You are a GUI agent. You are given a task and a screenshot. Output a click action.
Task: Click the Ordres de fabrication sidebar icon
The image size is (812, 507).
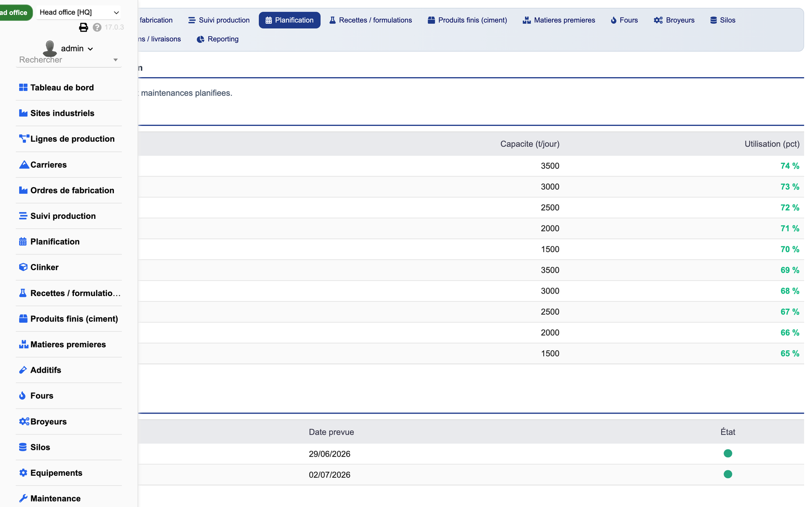coord(23,190)
